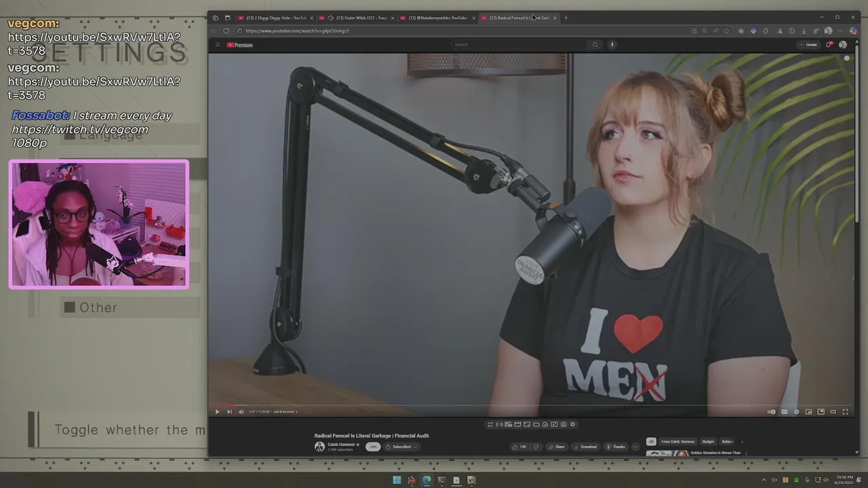The height and width of the screenshot is (488, 868).
Task: Click the browser address bar URL
Action: 297,30
